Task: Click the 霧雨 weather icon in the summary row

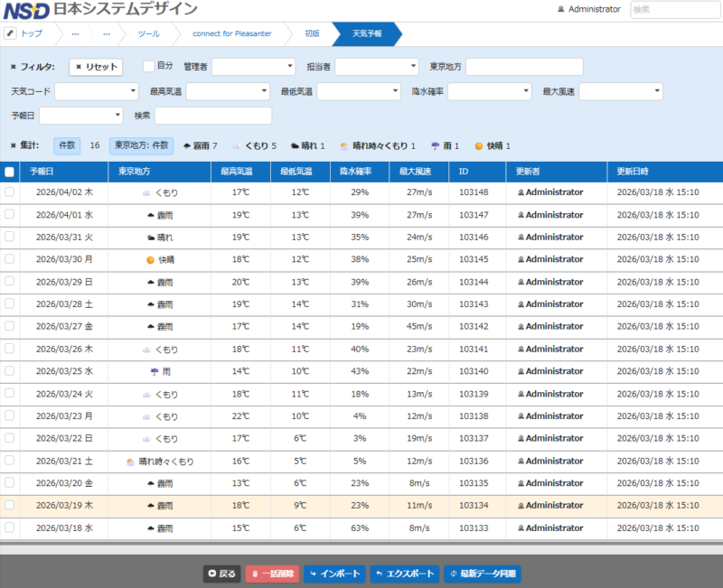Action: pos(187,145)
